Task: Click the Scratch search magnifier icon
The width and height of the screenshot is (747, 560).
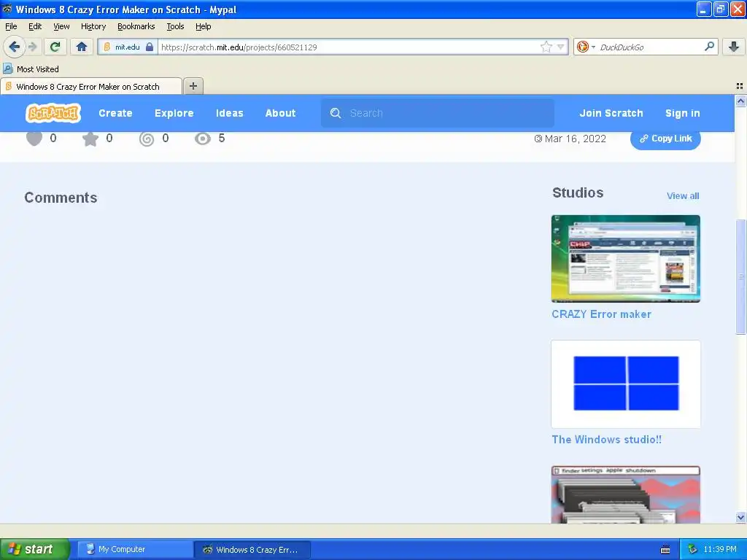Action: point(336,113)
